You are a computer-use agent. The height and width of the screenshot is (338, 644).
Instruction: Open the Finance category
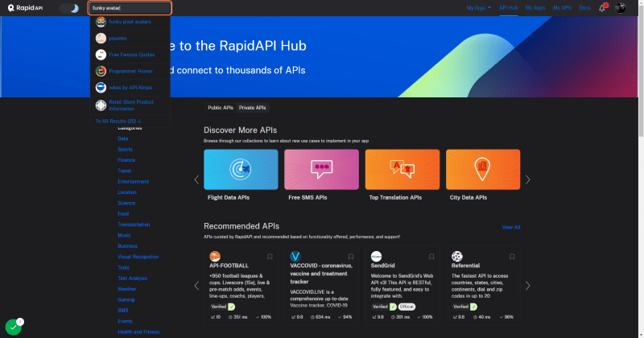point(126,160)
